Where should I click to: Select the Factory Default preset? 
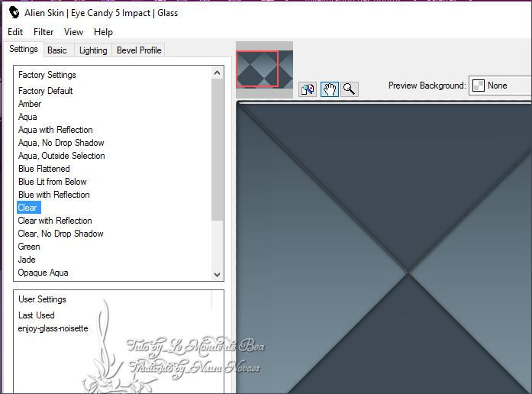pyautogui.click(x=46, y=91)
